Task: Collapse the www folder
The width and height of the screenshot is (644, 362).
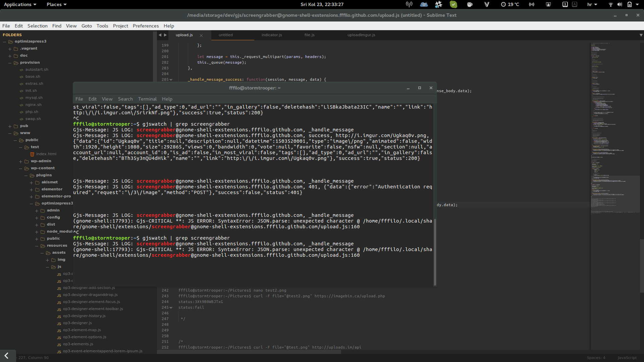Action: pos(10,133)
